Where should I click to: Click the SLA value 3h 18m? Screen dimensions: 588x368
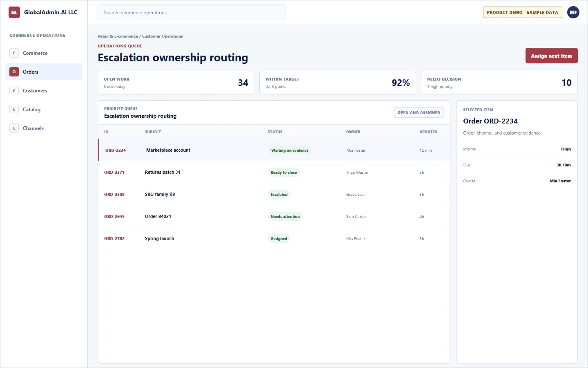click(563, 165)
